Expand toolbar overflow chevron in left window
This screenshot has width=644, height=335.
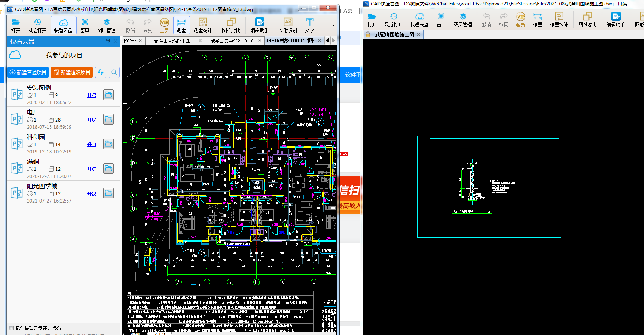[334, 26]
